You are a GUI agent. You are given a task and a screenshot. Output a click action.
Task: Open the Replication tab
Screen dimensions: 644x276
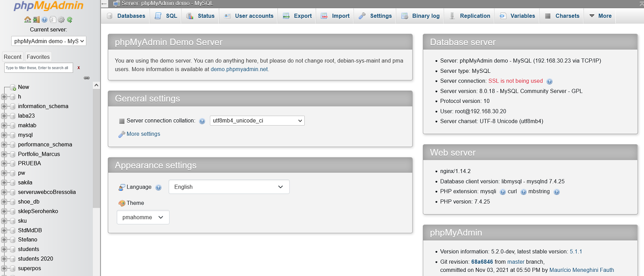(x=469, y=15)
